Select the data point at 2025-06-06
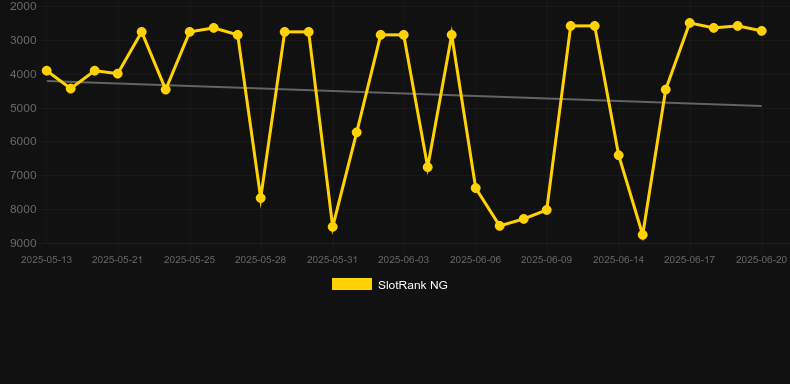The image size is (790, 384). click(x=476, y=188)
